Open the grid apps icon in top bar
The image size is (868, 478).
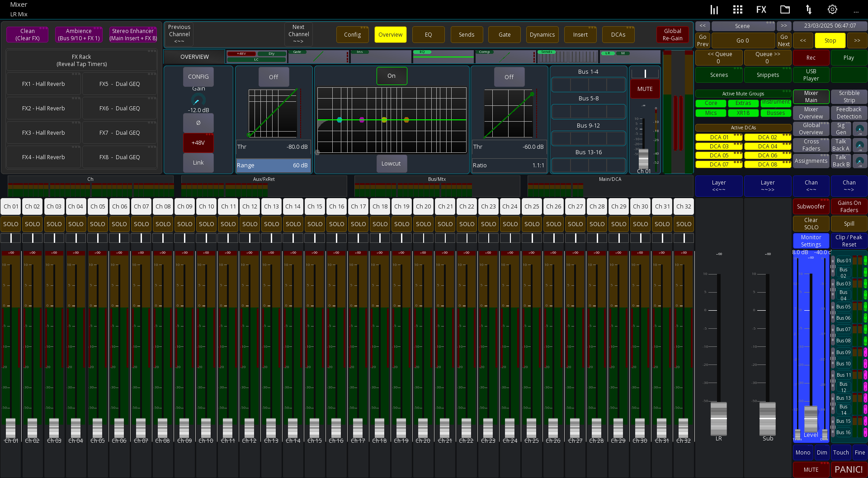point(738,9)
